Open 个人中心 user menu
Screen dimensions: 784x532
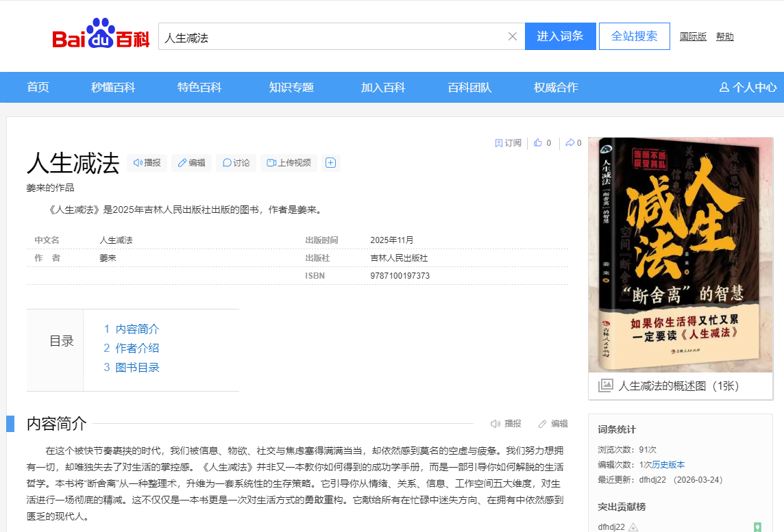pyautogui.click(x=748, y=88)
